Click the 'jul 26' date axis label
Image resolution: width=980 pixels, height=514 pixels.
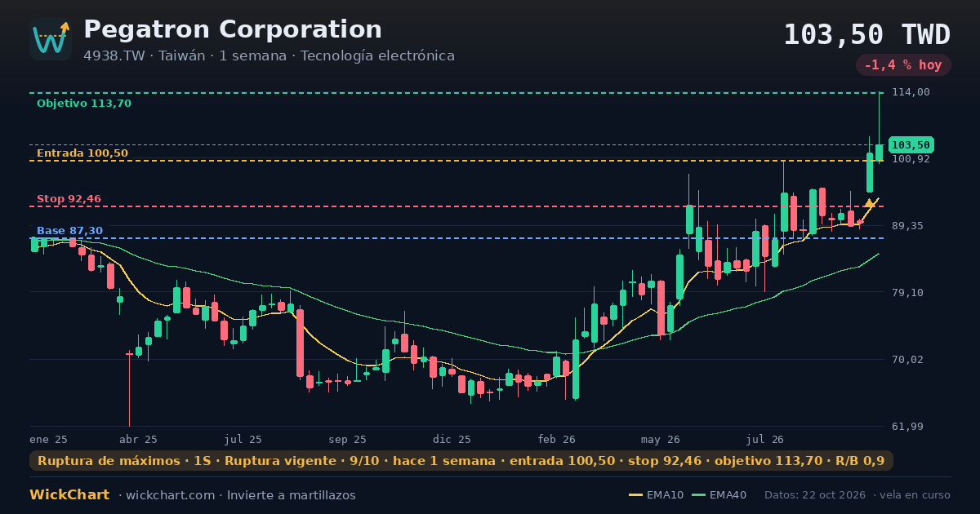coord(765,439)
